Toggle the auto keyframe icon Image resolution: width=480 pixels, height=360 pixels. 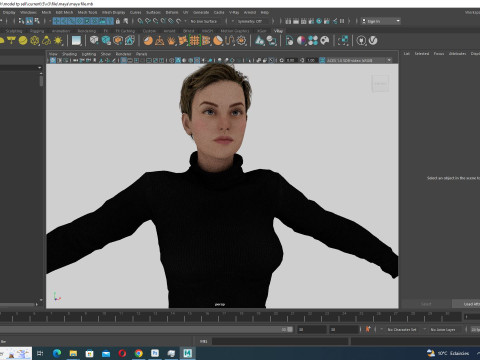[368, 329]
